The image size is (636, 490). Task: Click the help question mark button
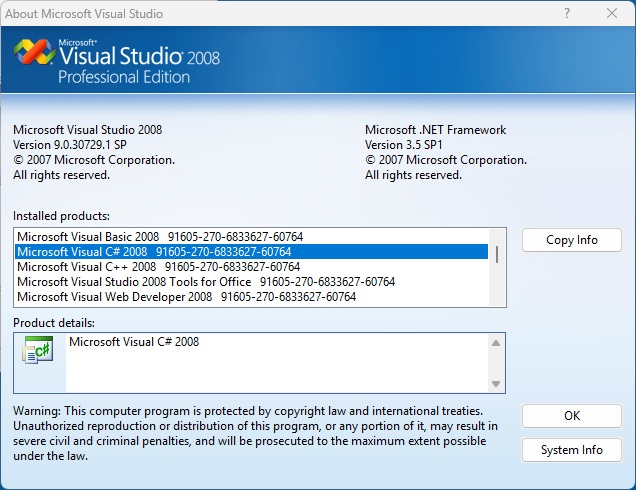coord(567,13)
